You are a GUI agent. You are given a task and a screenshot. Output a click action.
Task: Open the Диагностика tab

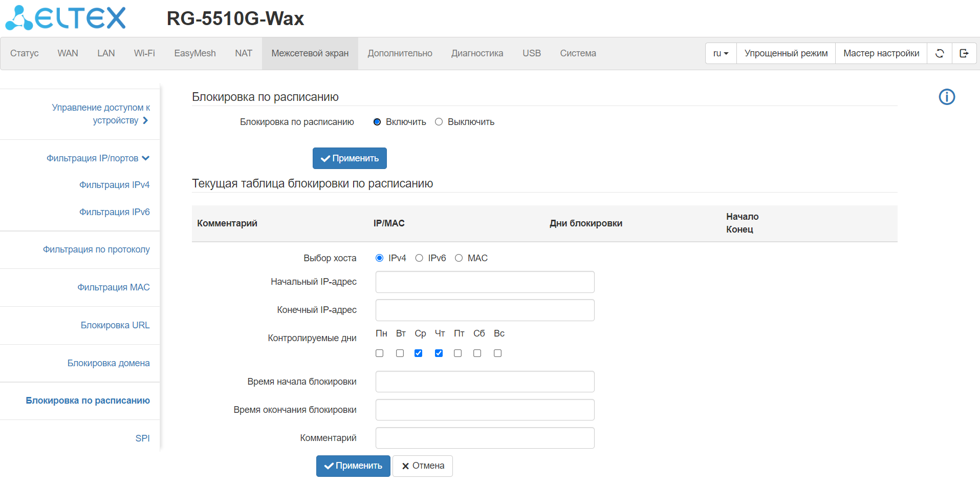coord(477,53)
